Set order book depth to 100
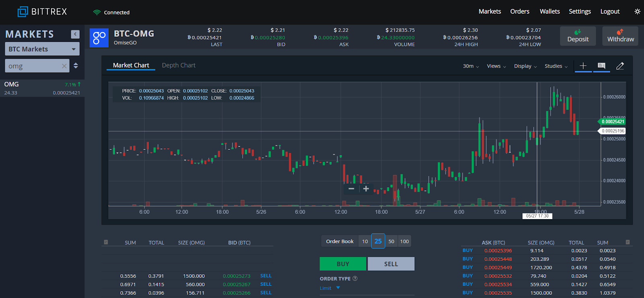 coord(405,241)
